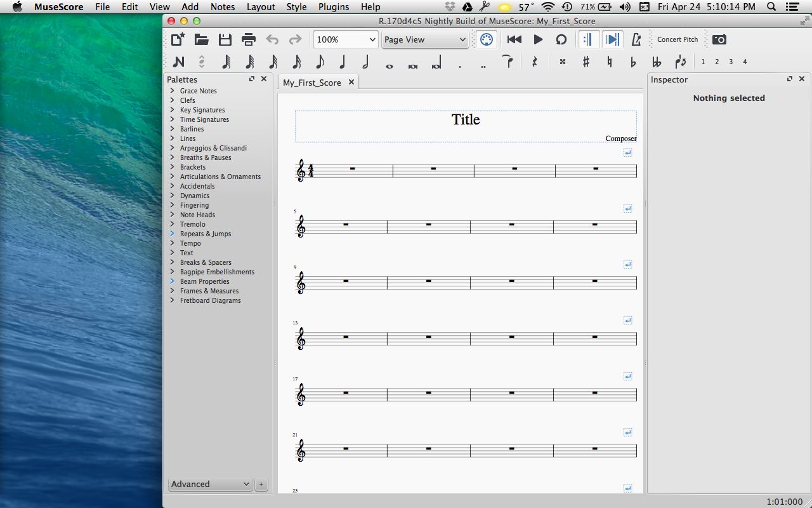Select the whole note duration
The image size is (812, 508).
click(x=390, y=65)
